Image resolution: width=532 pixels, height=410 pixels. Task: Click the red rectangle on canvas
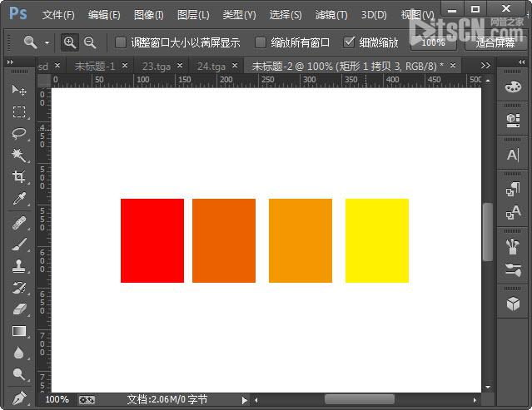click(152, 240)
